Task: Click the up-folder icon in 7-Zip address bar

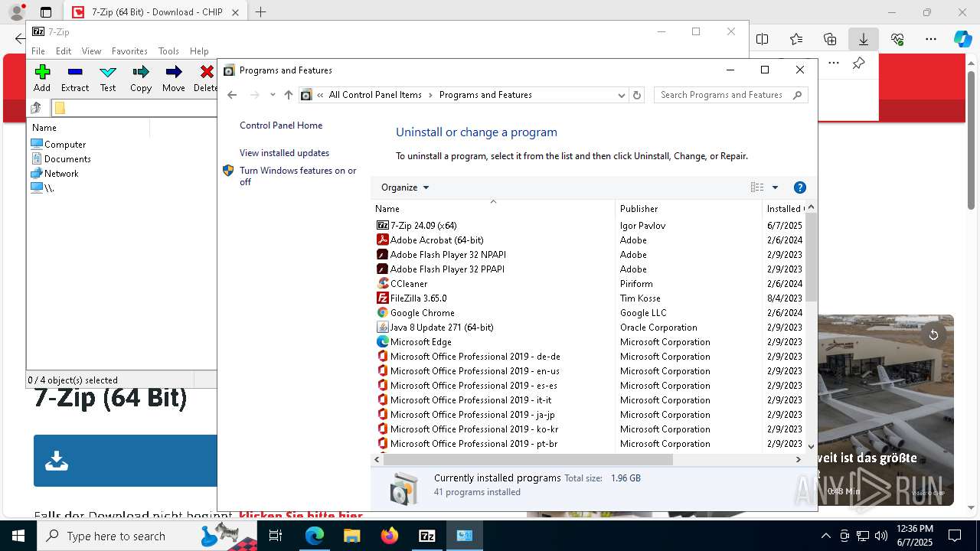Action: (x=36, y=108)
